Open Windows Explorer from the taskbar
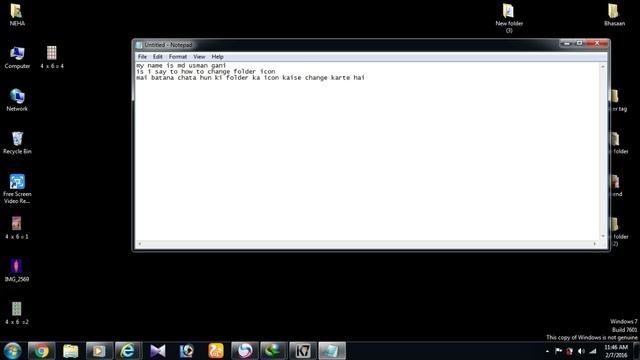The height and width of the screenshot is (360, 640). [70, 351]
